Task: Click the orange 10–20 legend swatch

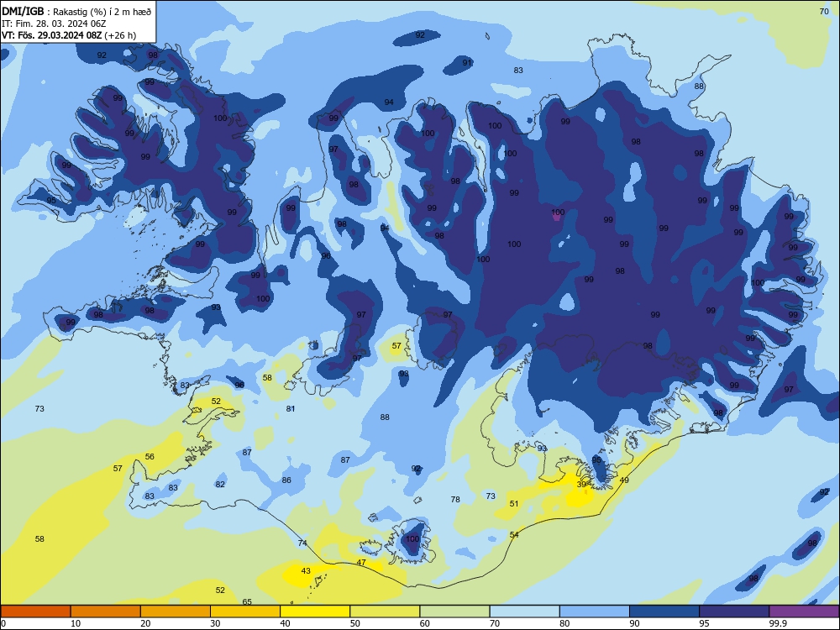Action: point(106,612)
